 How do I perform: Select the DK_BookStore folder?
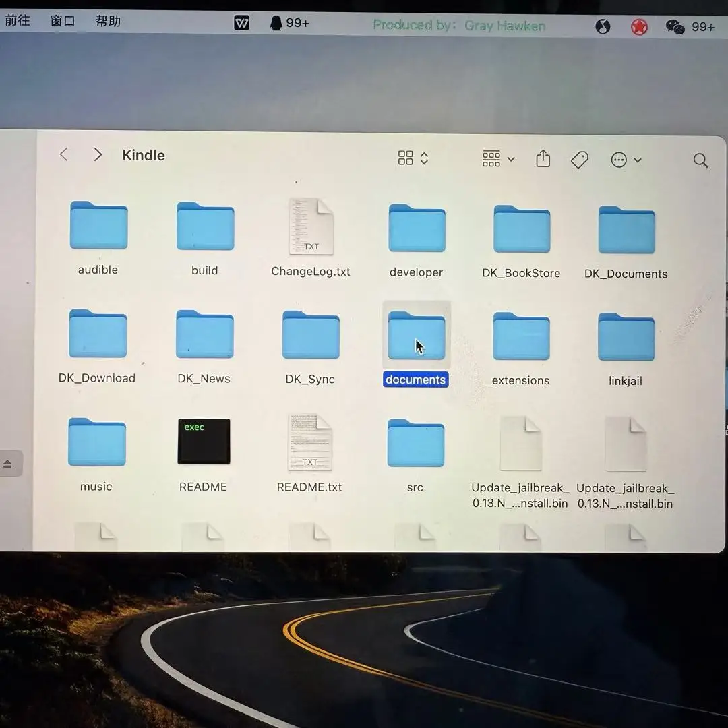[522, 230]
